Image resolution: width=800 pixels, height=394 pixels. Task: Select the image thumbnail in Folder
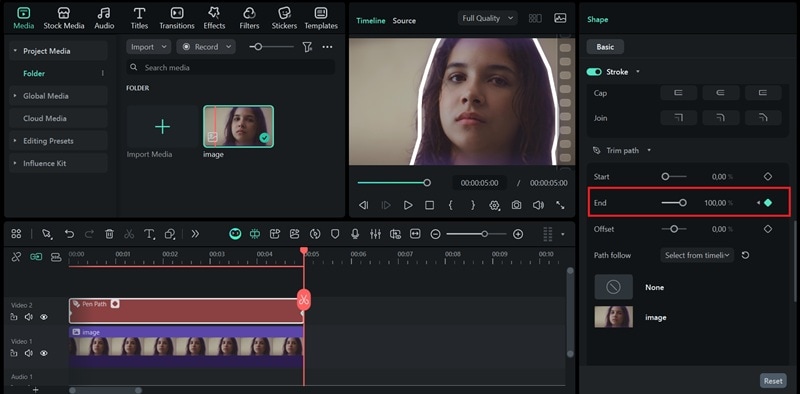click(238, 127)
